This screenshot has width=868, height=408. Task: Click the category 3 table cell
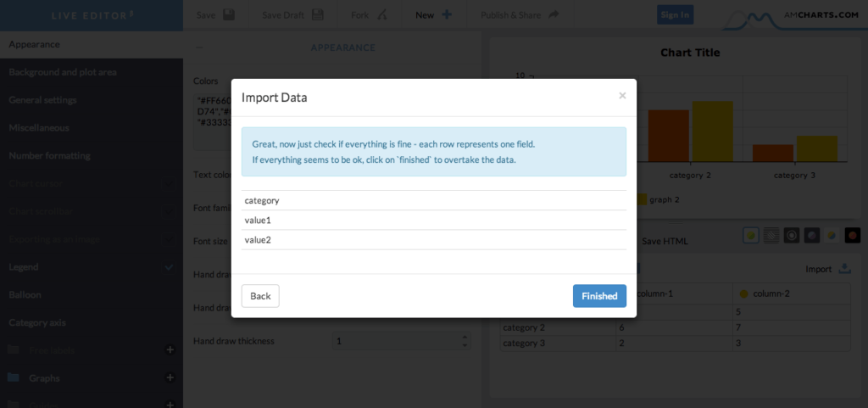[x=558, y=343]
